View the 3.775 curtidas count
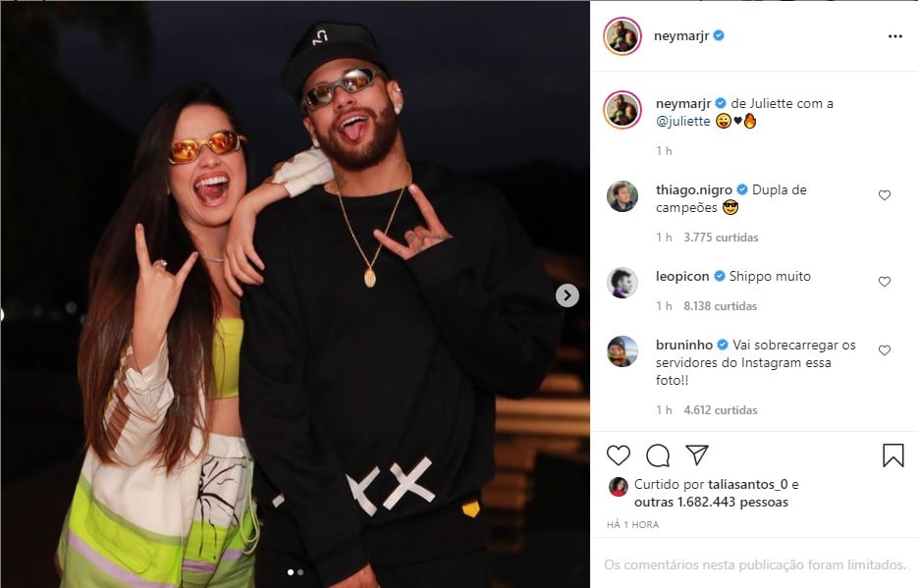 coord(721,238)
